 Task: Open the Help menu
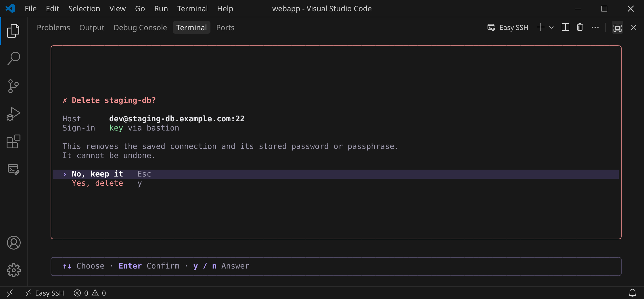click(x=225, y=9)
